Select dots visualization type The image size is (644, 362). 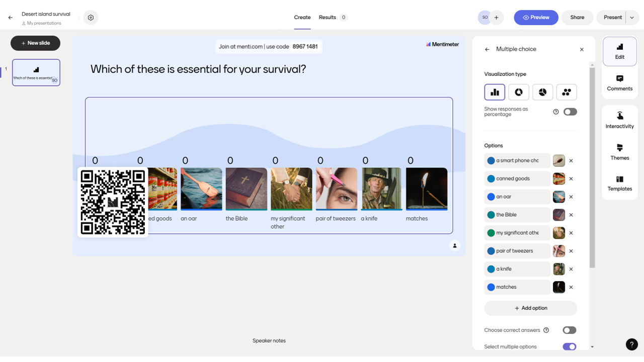pos(567,93)
